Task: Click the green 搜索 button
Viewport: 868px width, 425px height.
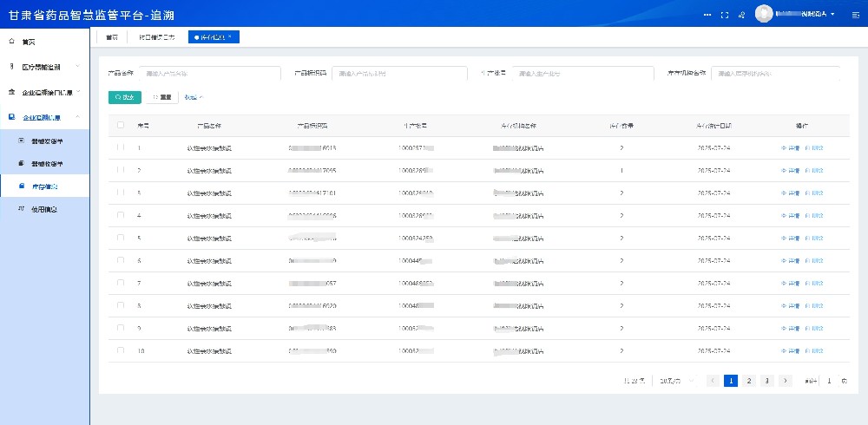Action: click(x=124, y=97)
